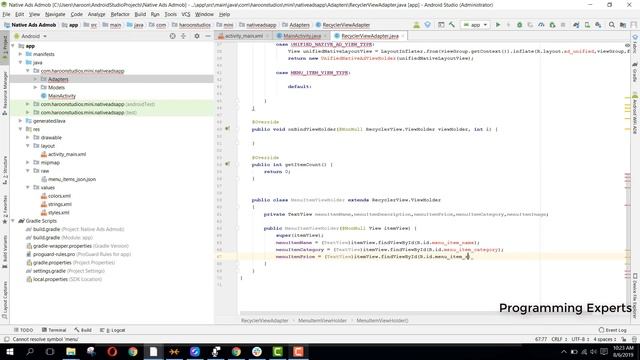This screenshot has width=640, height=360.
Task: Expand the manifests folder
Action: 20,54
